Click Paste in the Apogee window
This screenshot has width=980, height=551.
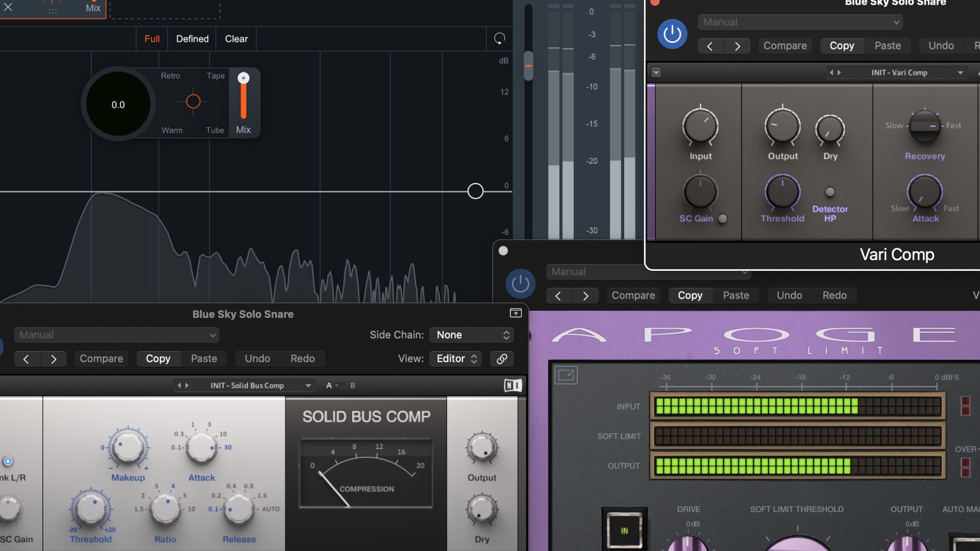pos(736,295)
